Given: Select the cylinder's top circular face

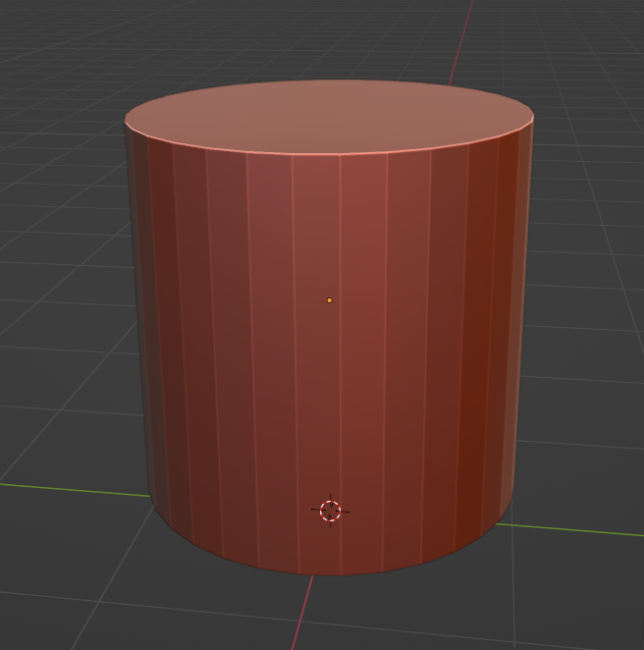Looking at the screenshot, I should 329,115.
